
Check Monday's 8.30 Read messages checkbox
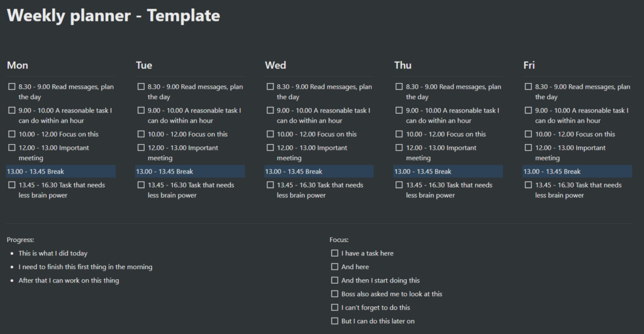point(12,87)
